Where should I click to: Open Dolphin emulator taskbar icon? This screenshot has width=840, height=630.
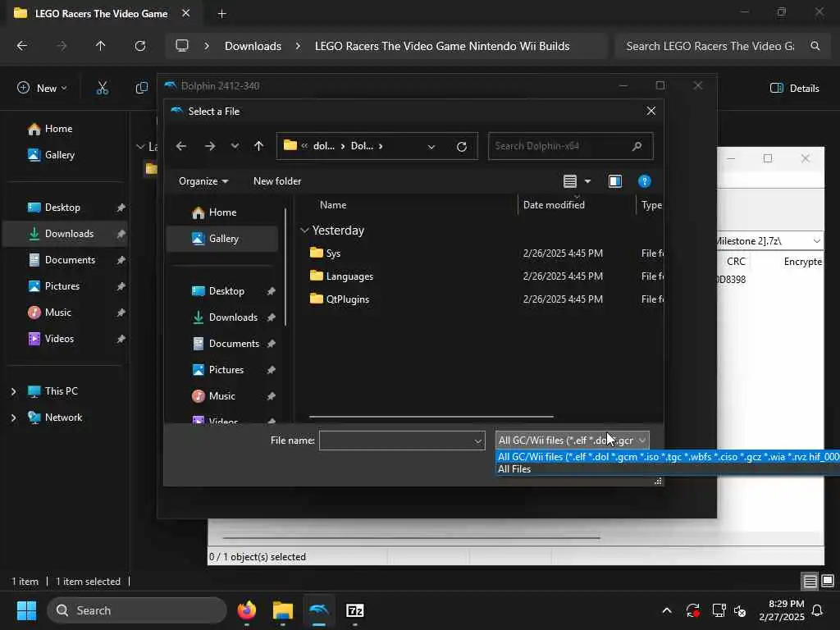(x=319, y=610)
